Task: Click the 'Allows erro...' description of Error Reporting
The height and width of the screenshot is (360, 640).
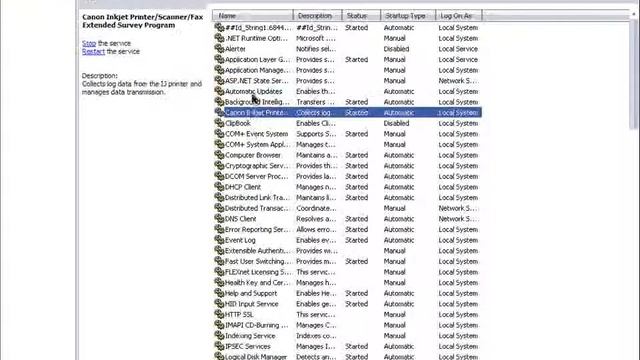Action: coord(316,229)
